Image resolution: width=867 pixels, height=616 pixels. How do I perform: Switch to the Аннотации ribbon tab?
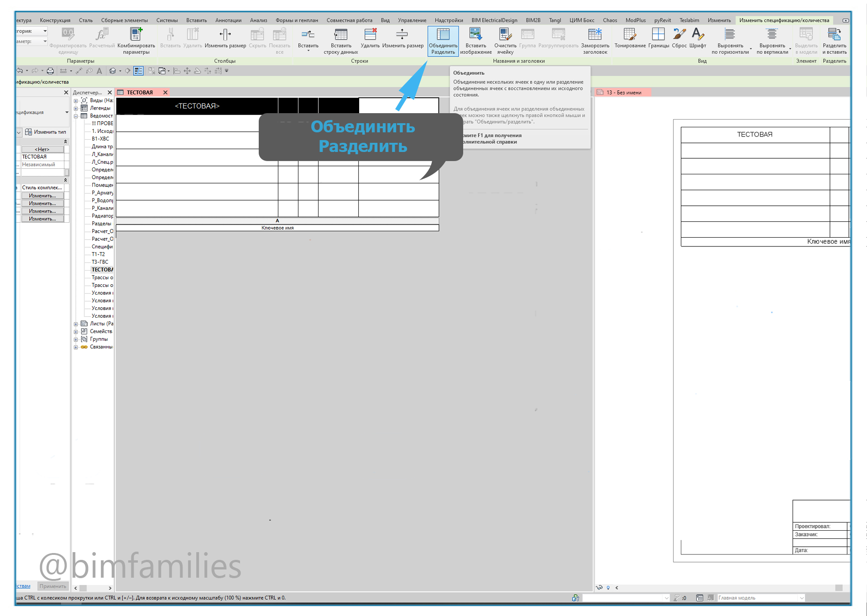point(228,20)
